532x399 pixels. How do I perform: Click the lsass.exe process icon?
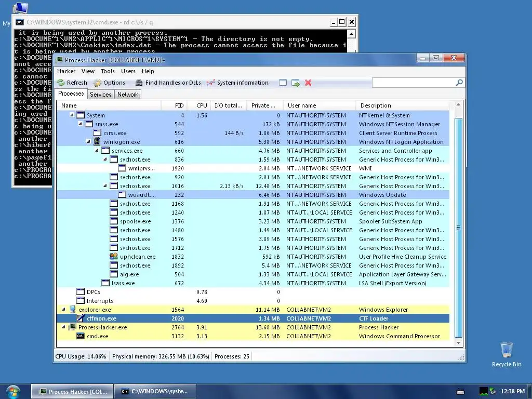tap(105, 283)
